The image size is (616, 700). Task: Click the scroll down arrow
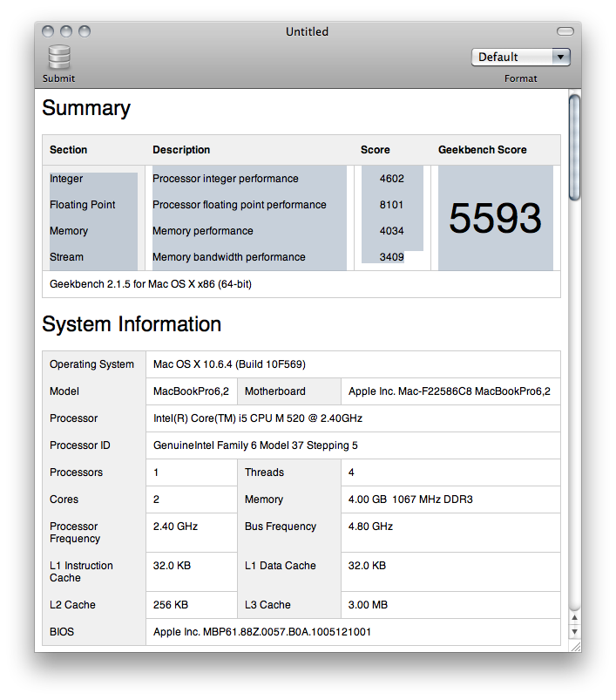(574, 632)
